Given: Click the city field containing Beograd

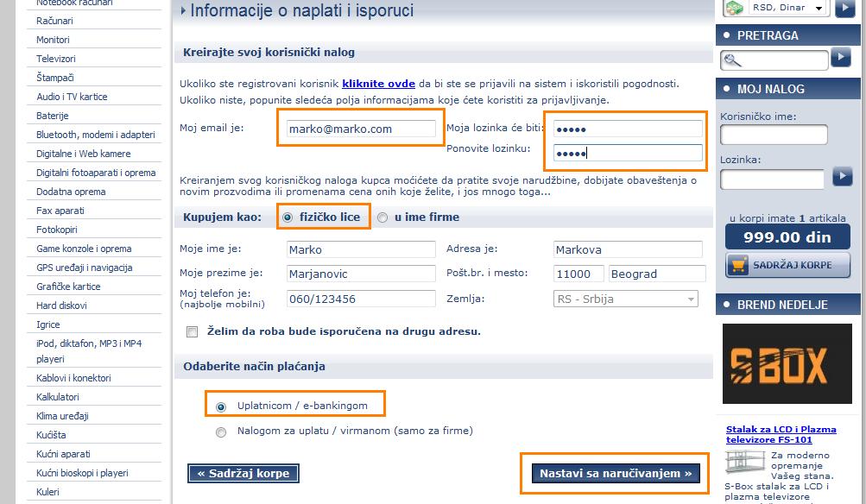Looking at the screenshot, I should [657, 274].
